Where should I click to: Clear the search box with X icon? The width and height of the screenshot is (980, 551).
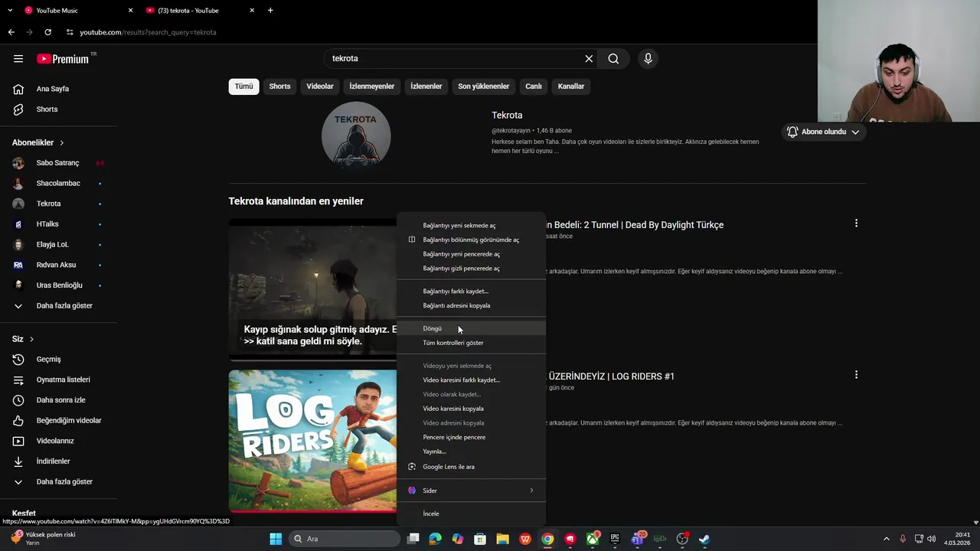pyautogui.click(x=589, y=59)
